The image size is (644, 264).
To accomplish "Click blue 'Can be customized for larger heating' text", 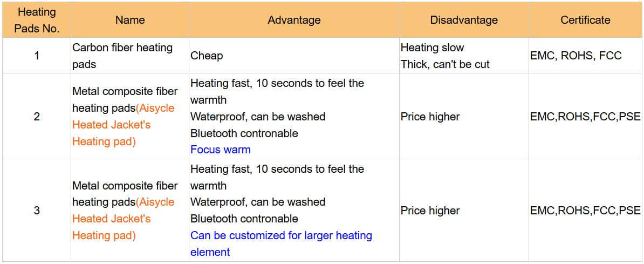I will tap(282, 235).
